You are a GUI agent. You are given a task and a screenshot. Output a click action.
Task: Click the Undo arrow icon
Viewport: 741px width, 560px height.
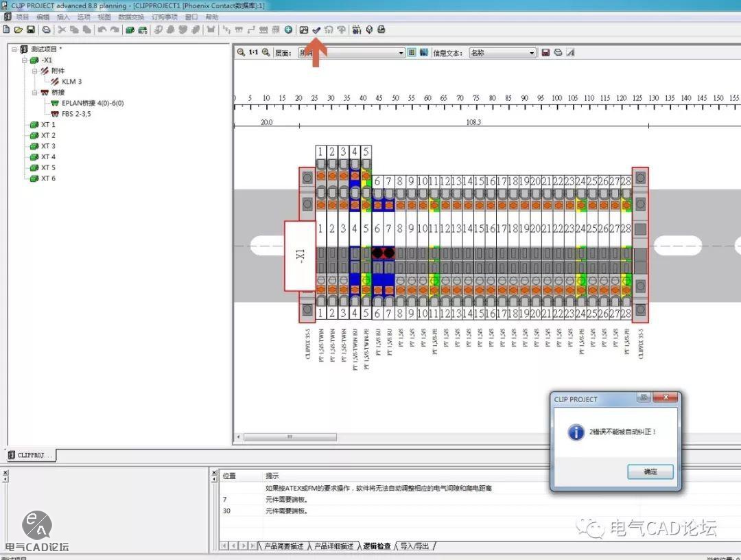coord(102,30)
